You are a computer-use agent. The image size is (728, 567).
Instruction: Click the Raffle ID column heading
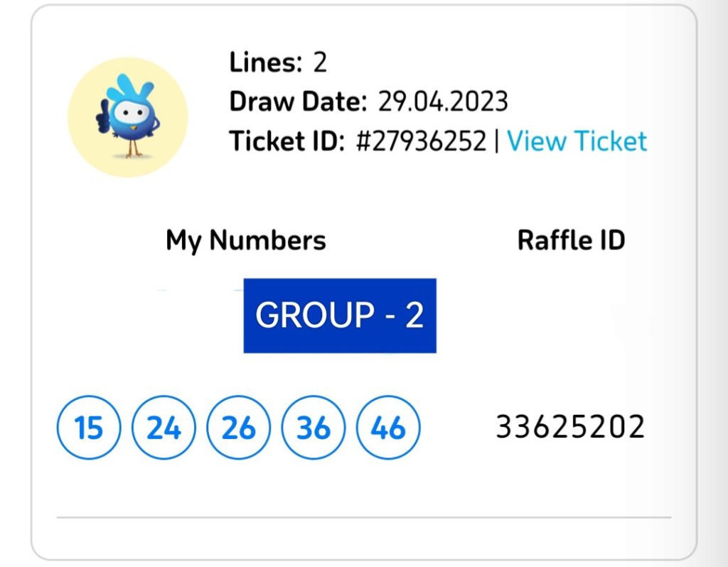571,240
